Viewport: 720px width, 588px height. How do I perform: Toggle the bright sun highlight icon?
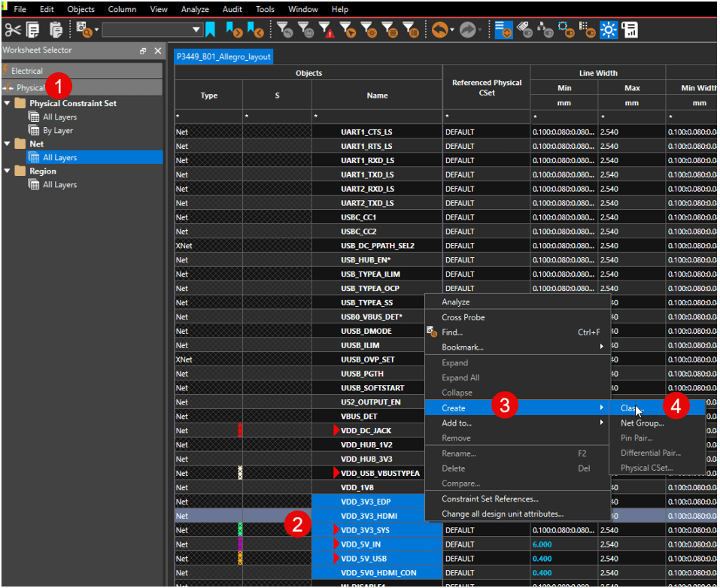[609, 30]
